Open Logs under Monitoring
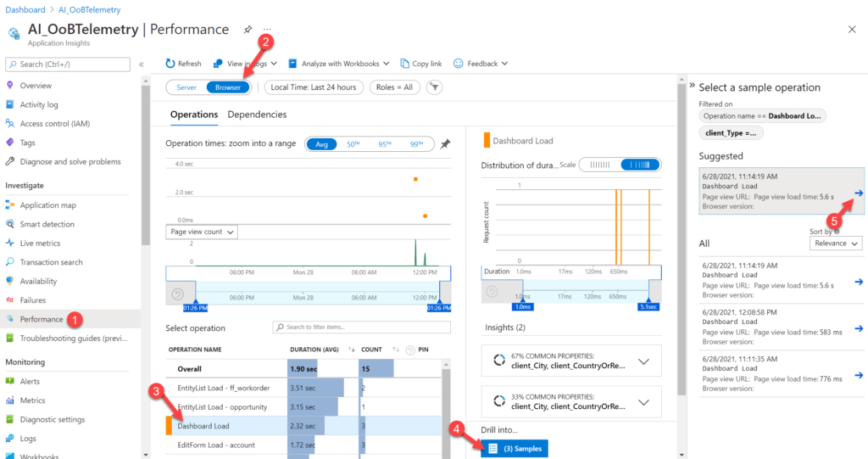 pyautogui.click(x=28, y=438)
